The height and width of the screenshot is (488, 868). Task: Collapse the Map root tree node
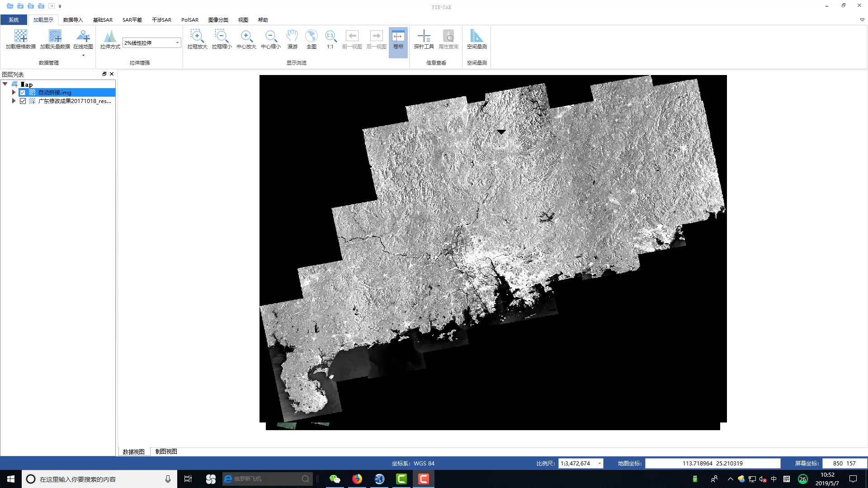5,84
